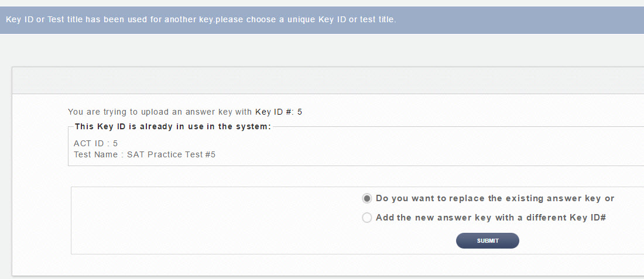This screenshot has width=644, height=279.
Task: Click the word 'existing' in the replace option
Action: pos(497,198)
